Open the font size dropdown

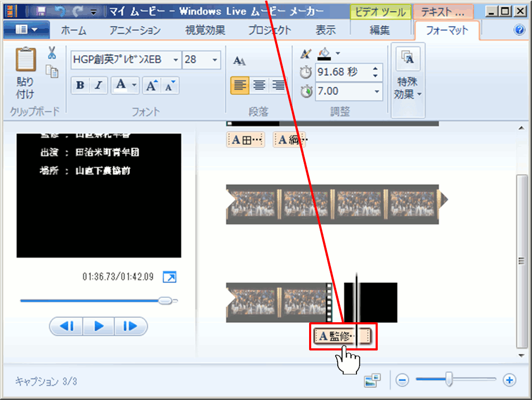click(215, 60)
